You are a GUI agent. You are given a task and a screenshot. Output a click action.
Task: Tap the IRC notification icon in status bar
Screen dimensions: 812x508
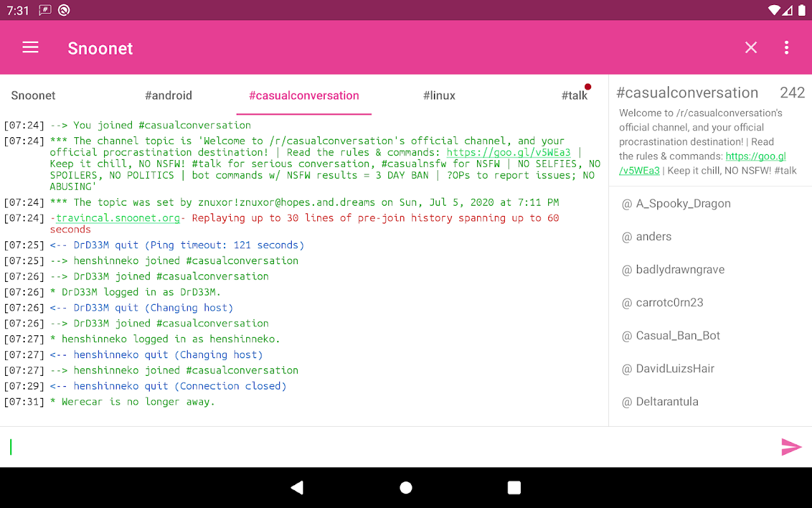click(x=45, y=10)
